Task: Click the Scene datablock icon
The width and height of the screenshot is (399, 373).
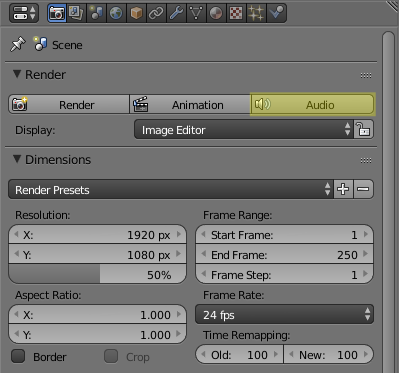Action: [40, 44]
